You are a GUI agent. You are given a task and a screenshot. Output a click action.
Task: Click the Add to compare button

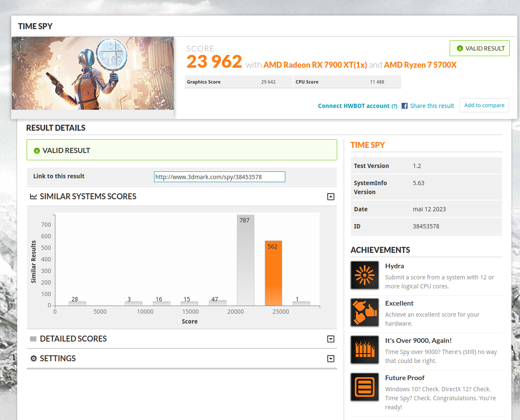(x=484, y=105)
